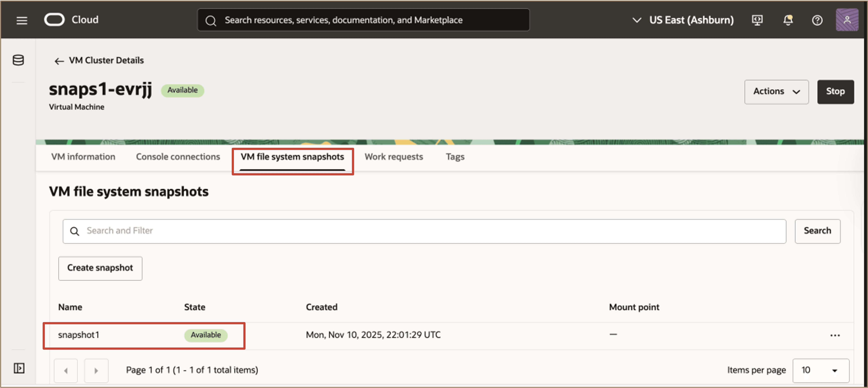Open notifications via the bell icon
This screenshot has height=388, width=868.
click(x=788, y=20)
